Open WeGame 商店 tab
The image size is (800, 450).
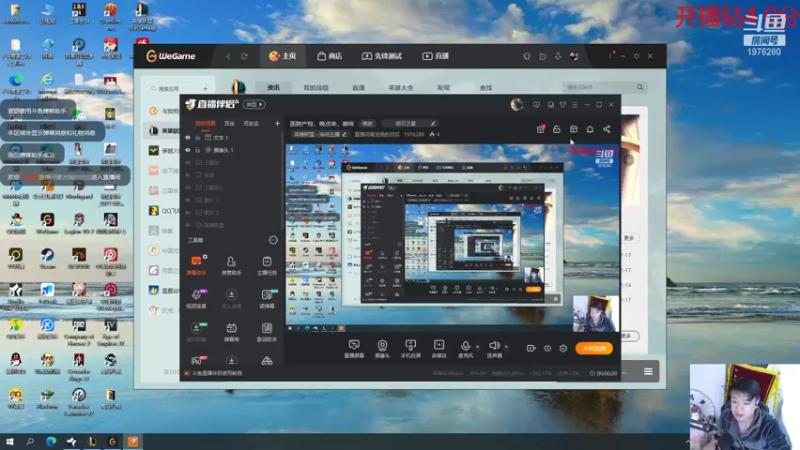pos(329,56)
